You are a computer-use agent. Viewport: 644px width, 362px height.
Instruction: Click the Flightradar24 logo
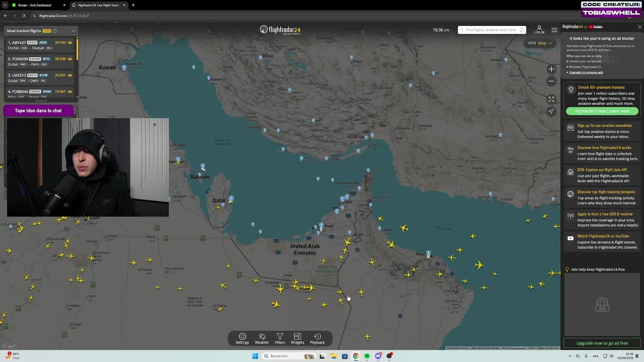point(280,30)
